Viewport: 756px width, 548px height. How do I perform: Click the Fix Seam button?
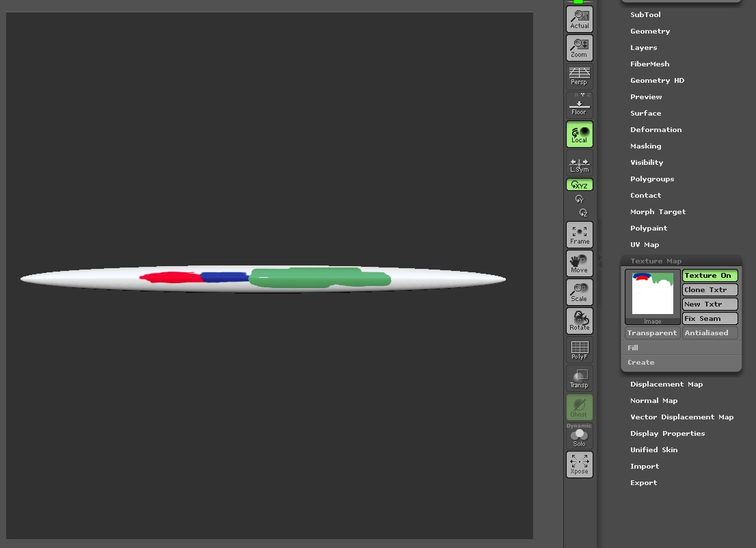pyautogui.click(x=710, y=318)
